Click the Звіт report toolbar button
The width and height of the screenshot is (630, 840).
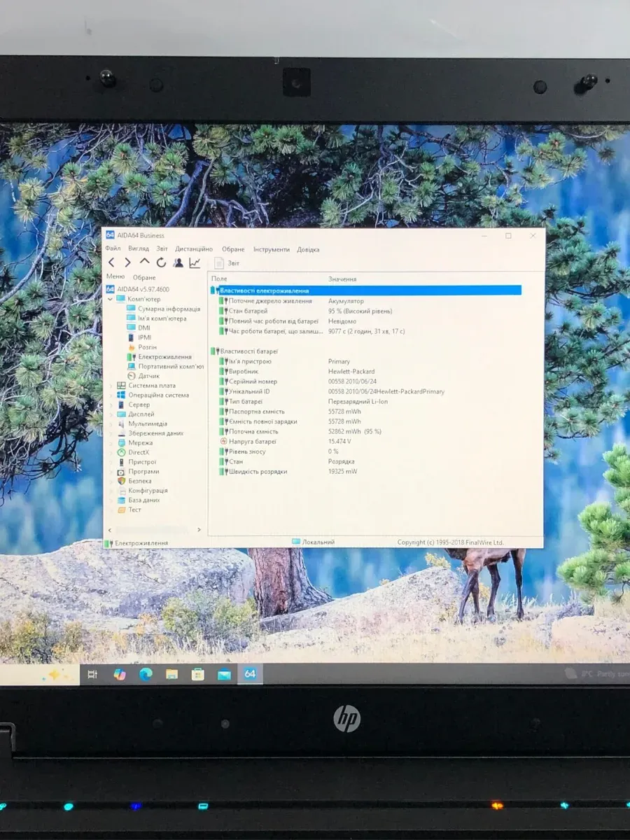click(227, 263)
